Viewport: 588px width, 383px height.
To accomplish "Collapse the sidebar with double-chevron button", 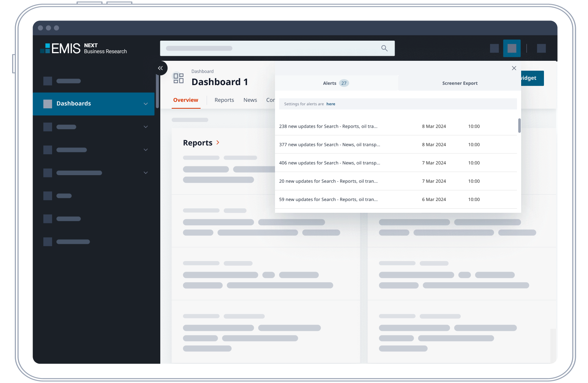I will (160, 68).
